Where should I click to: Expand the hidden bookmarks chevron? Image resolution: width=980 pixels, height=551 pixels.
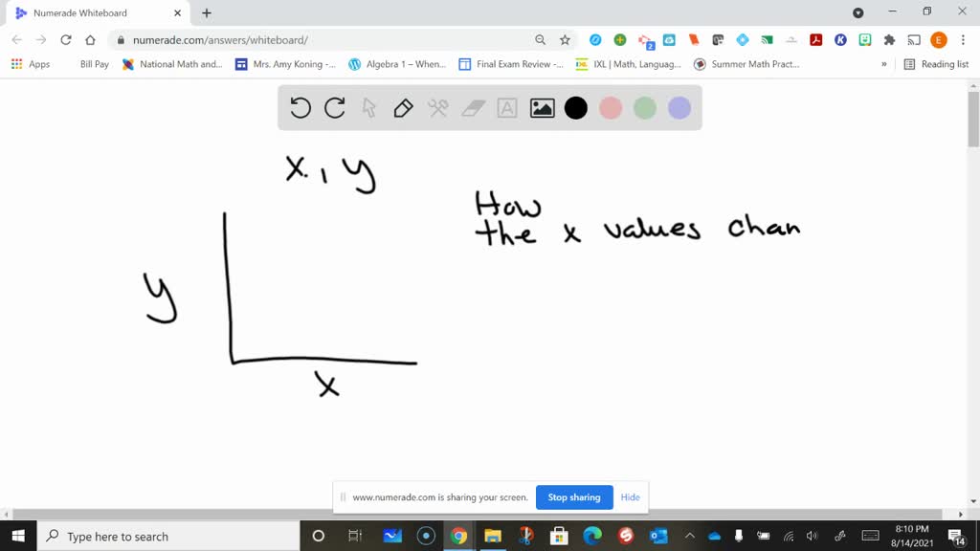tap(885, 64)
